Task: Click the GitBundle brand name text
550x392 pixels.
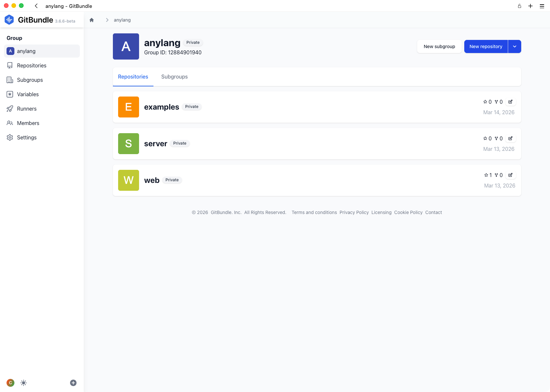Action: 36,20
